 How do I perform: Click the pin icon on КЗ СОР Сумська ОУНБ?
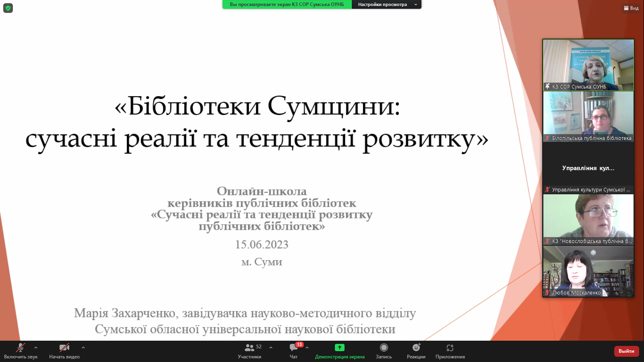pos(547,86)
